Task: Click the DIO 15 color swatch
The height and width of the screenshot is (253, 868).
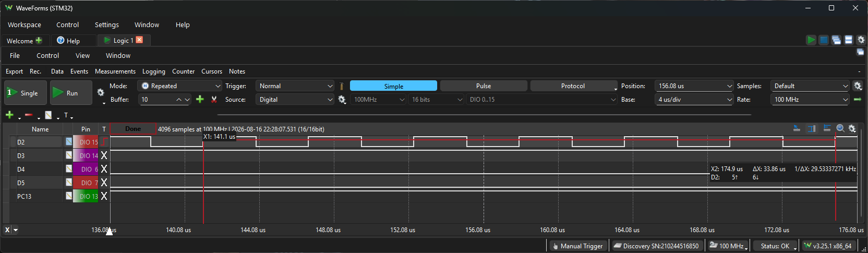Action: click(x=86, y=142)
